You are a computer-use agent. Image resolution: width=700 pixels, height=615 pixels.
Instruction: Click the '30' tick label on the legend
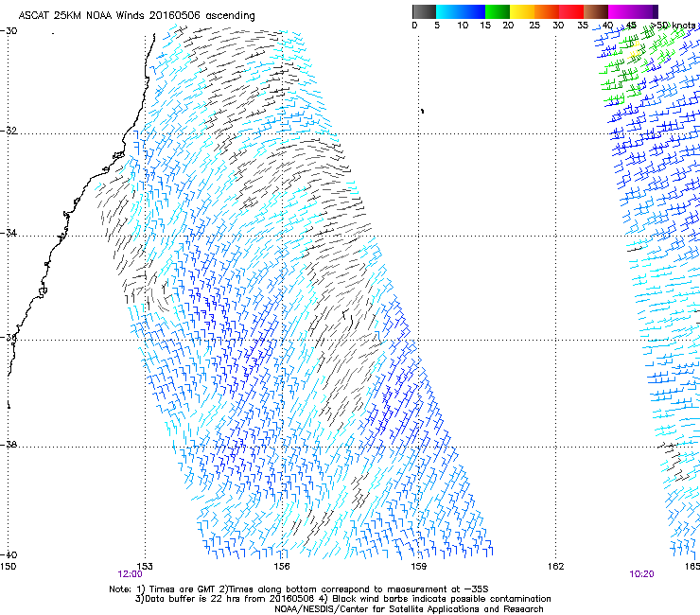(558, 26)
